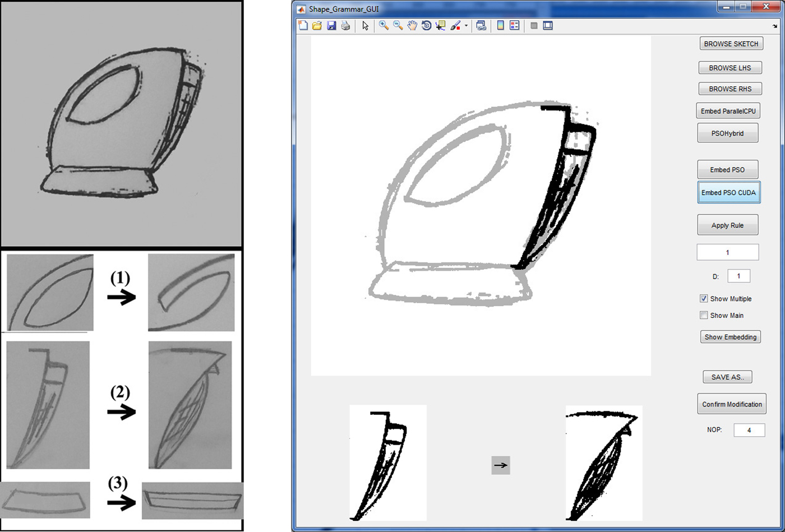Image resolution: width=785 pixels, height=532 pixels.
Task: Click the BROWSE SKETCH button
Action: 731,44
